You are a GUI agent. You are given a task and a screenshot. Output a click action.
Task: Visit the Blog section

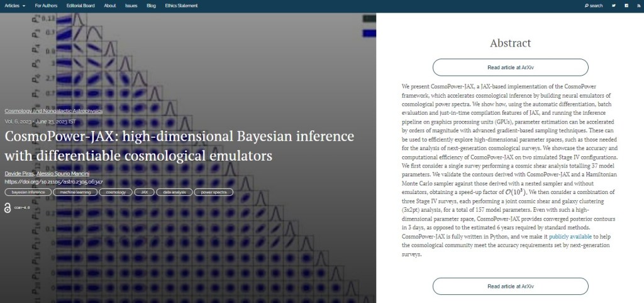click(151, 6)
